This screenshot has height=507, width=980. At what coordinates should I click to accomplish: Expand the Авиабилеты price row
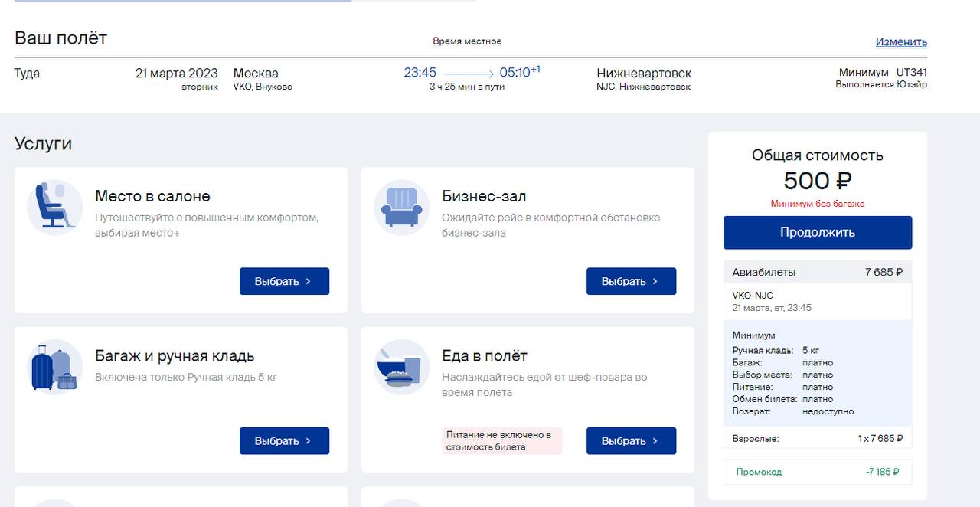817,272
